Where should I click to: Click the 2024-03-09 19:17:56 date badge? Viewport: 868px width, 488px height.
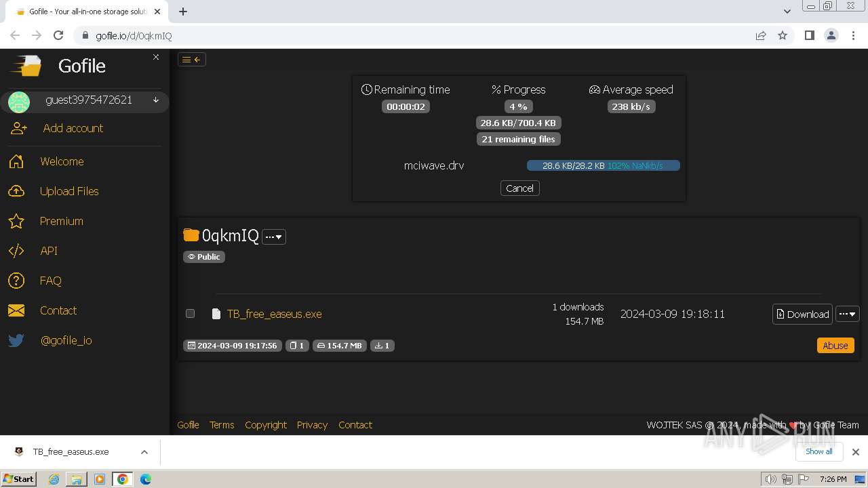232,346
